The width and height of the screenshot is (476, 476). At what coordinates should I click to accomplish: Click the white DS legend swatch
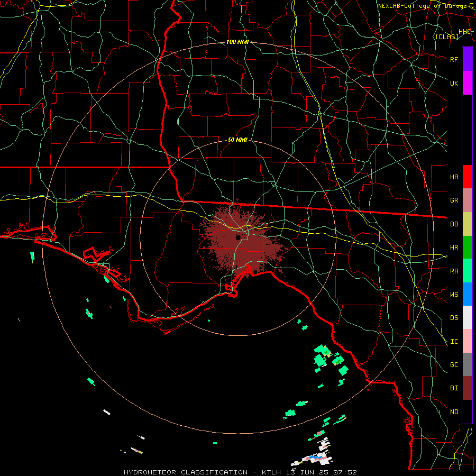coord(467,317)
